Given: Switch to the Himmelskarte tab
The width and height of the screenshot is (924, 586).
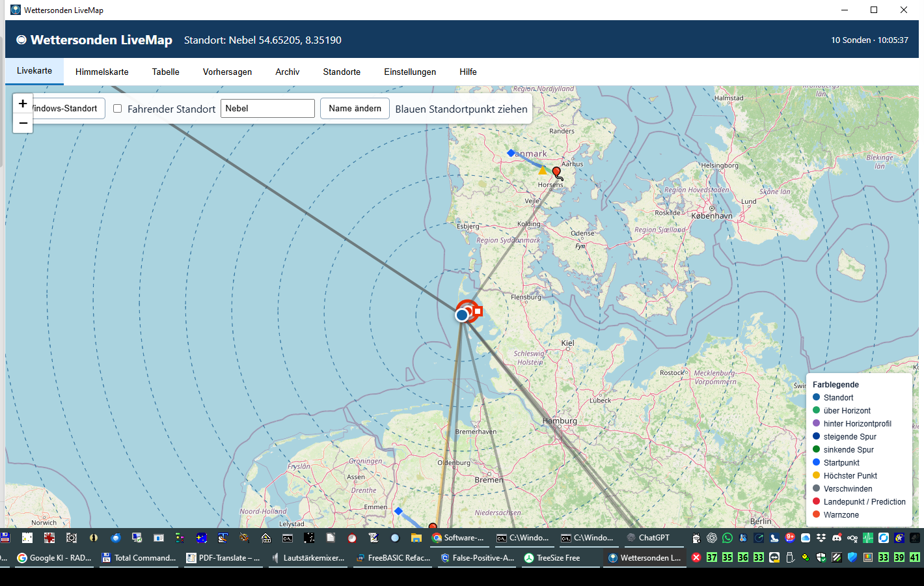Looking at the screenshot, I should (102, 72).
